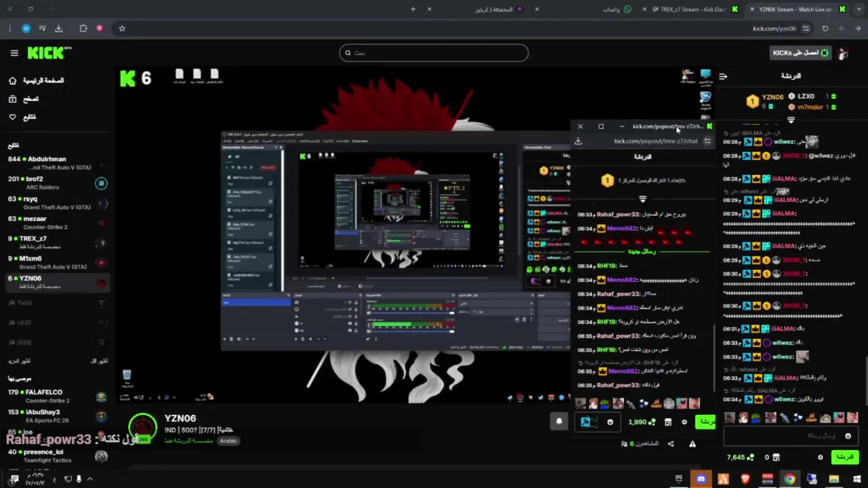
Task: Open rsyq channel in sidebar
Action: 56,203
